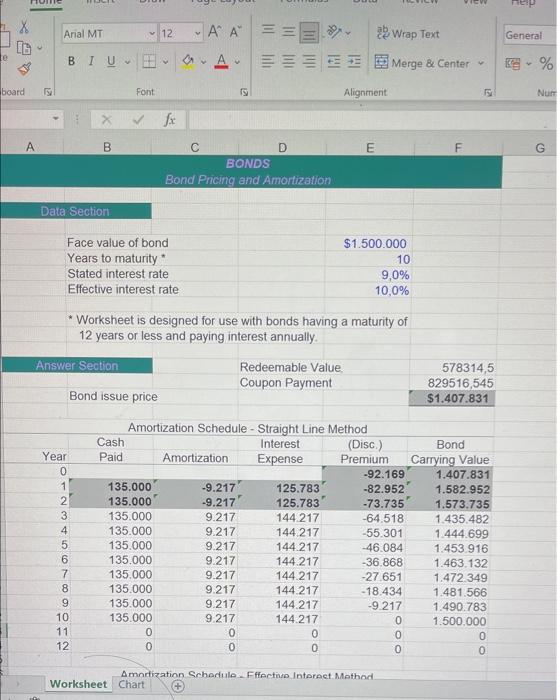This screenshot has width=557, height=700.
Task: Click Wrap Text button
Action: 408,33
